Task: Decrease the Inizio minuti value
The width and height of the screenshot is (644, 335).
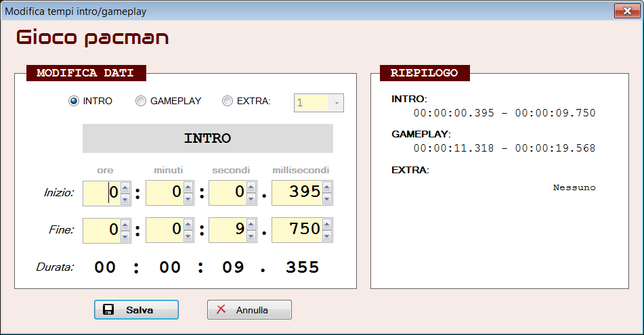Action: tap(188, 198)
